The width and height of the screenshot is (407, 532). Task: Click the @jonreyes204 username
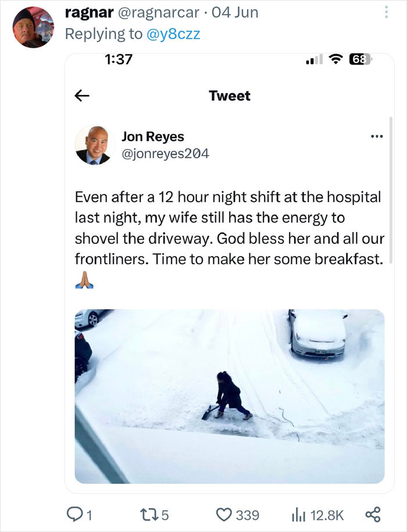(162, 155)
